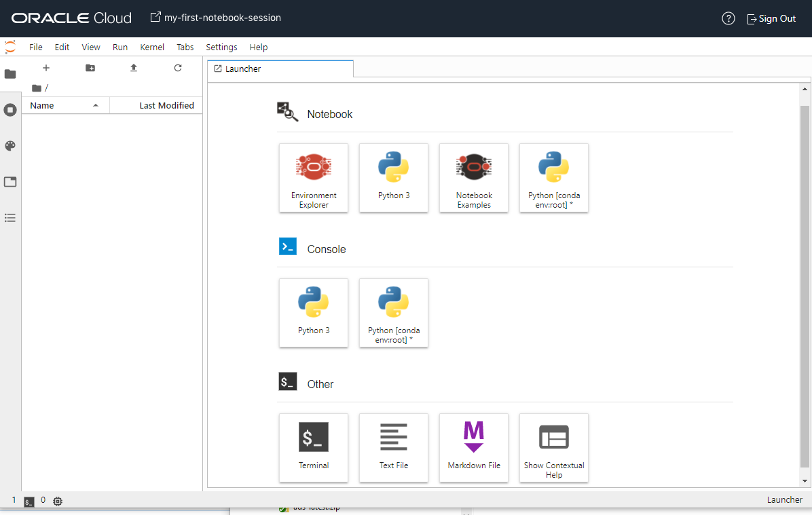The height and width of the screenshot is (515, 812).
Task: Create a new Markdown File
Action: point(474,449)
